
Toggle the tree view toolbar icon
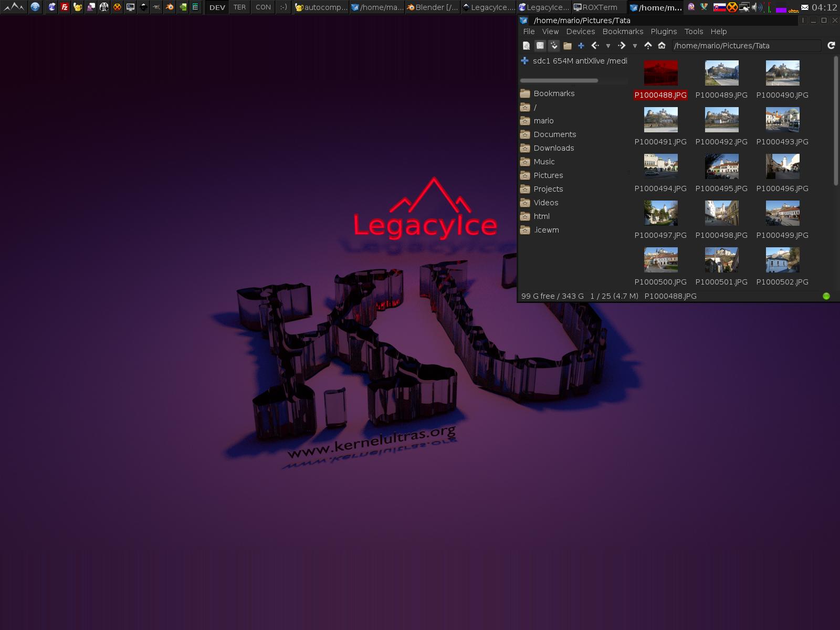[x=553, y=46]
